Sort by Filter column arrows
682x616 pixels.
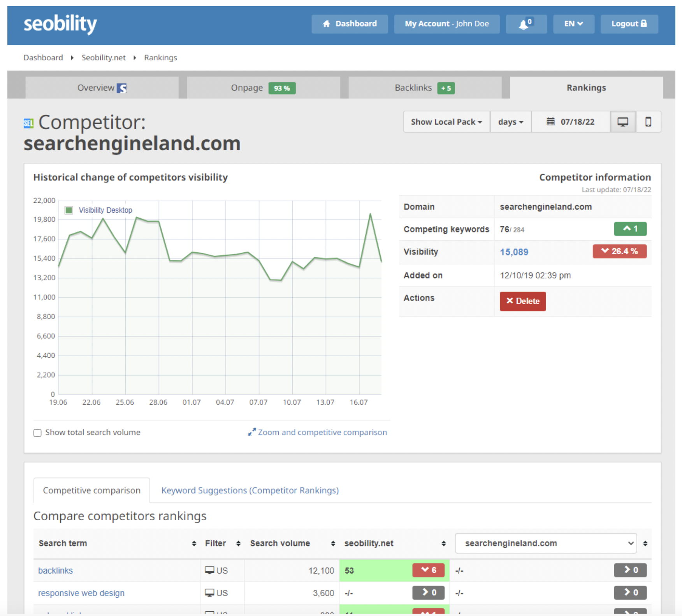tap(238, 544)
